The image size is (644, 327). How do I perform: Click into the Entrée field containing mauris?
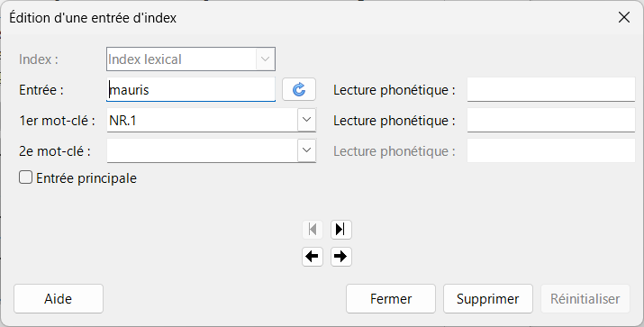tap(191, 89)
